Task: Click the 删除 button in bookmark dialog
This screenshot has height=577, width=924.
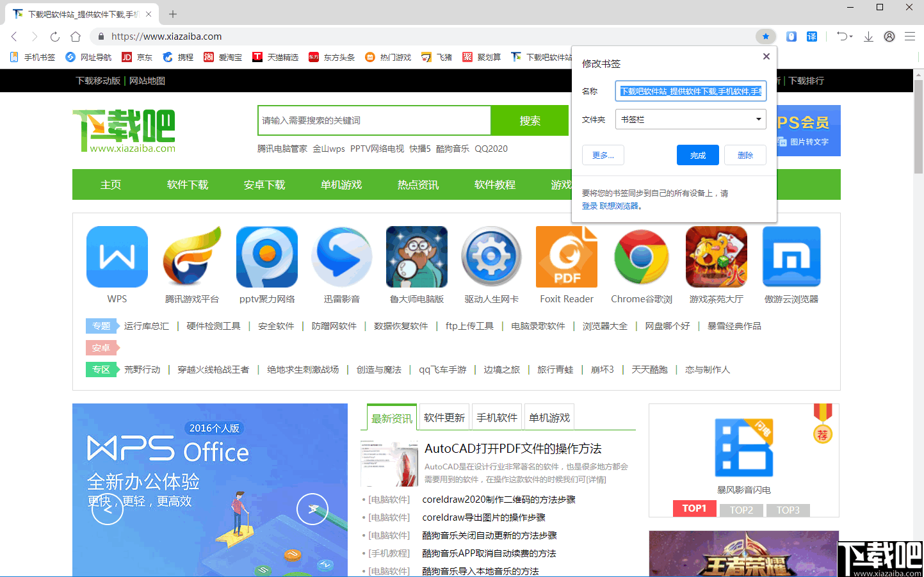Action: pos(745,155)
